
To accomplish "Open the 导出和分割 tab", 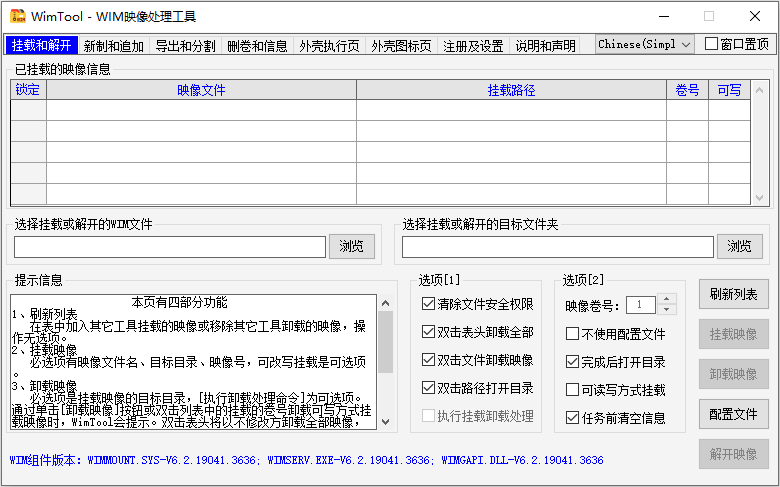I will 186,46.
